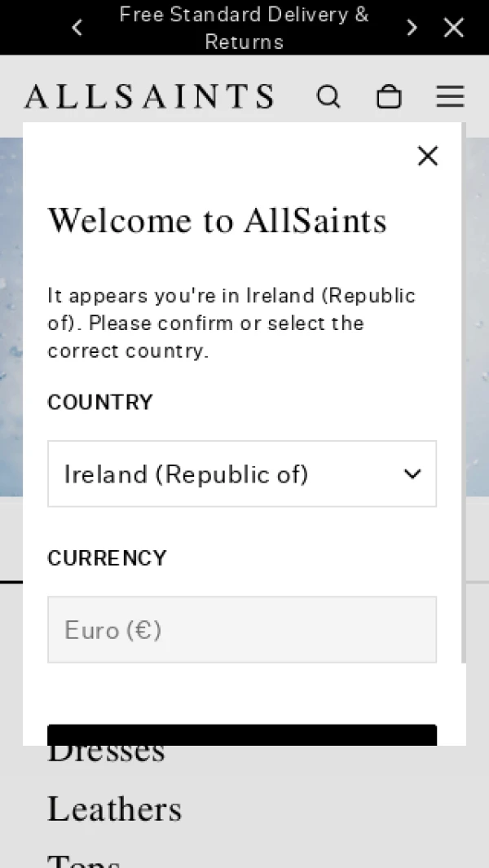Go to homepage via ALLSAINTS logo
The width and height of the screenshot is (489, 868).
(149, 96)
